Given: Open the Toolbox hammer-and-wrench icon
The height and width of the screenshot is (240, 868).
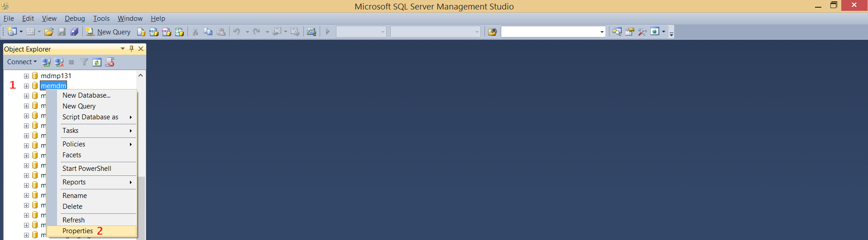Looking at the screenshot, I should click(x=642, y=32).
